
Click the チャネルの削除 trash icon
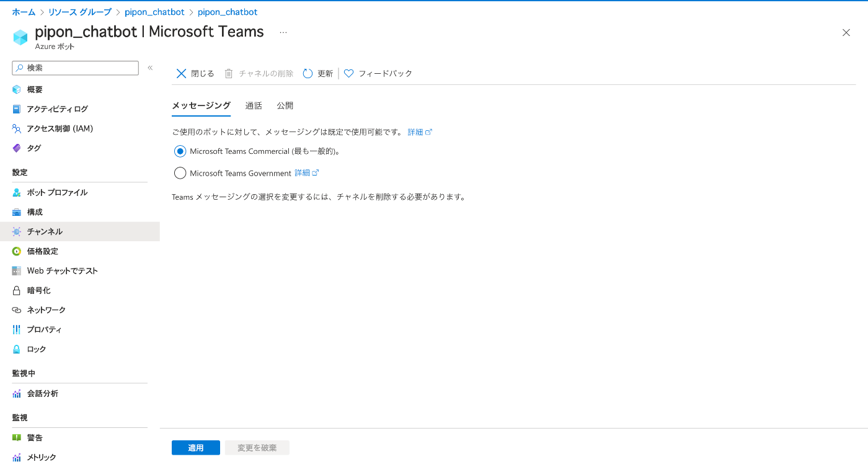click(x=229, y=73)
